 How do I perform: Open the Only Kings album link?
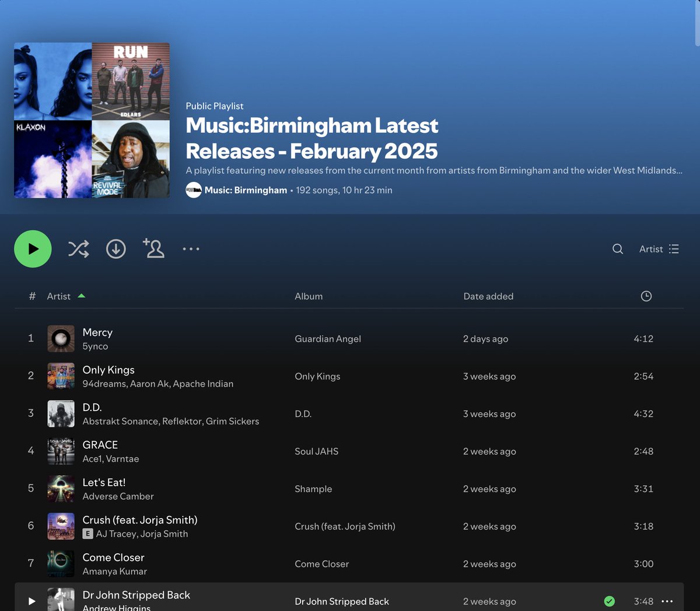[317, 376]
